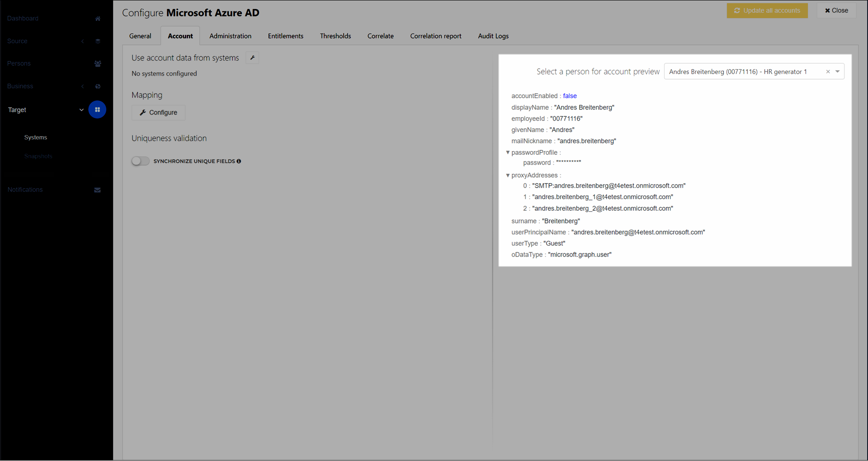
Task: Select the Account tab
Action: pos(180,36)
